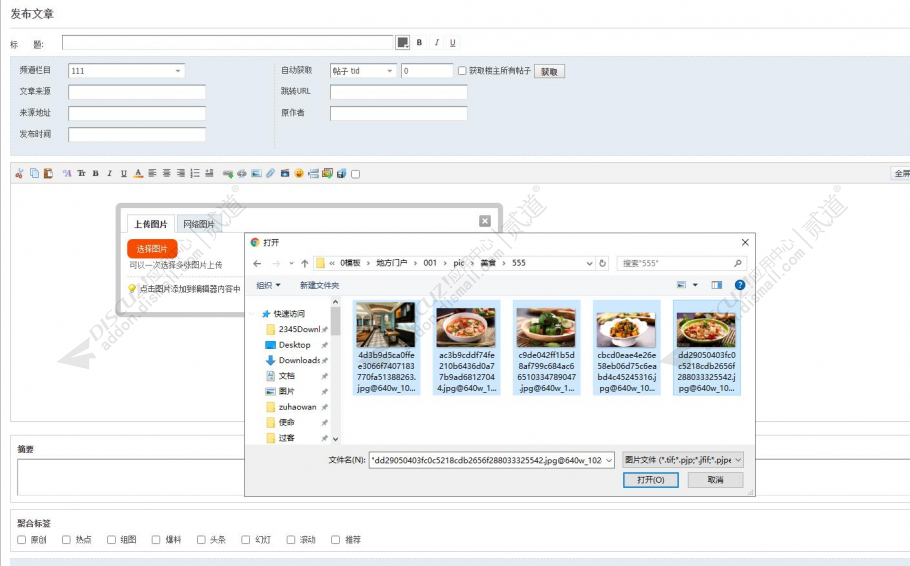The height and width of the screenshot is (566, 910).
Task: Click the article title input field
Action: [228, 42]
